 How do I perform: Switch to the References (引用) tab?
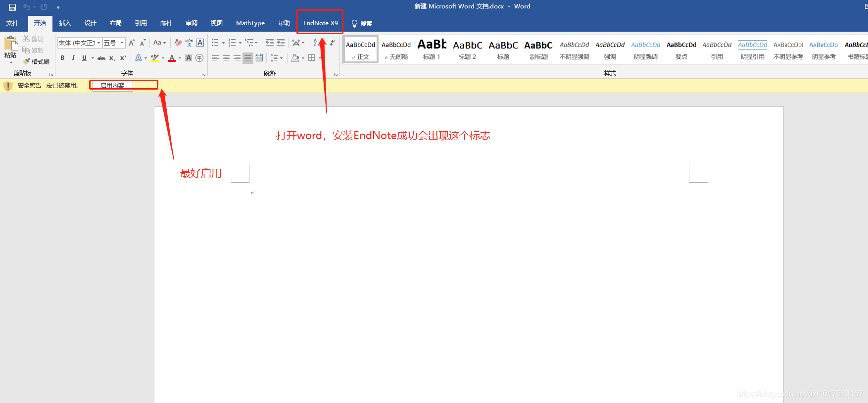coord(141,23)
